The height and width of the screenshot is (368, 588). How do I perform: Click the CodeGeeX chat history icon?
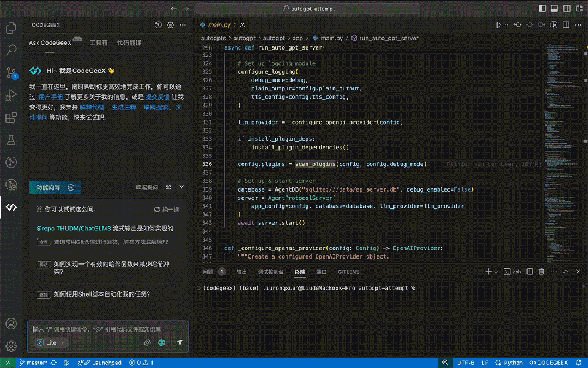(x=158, y=25)
